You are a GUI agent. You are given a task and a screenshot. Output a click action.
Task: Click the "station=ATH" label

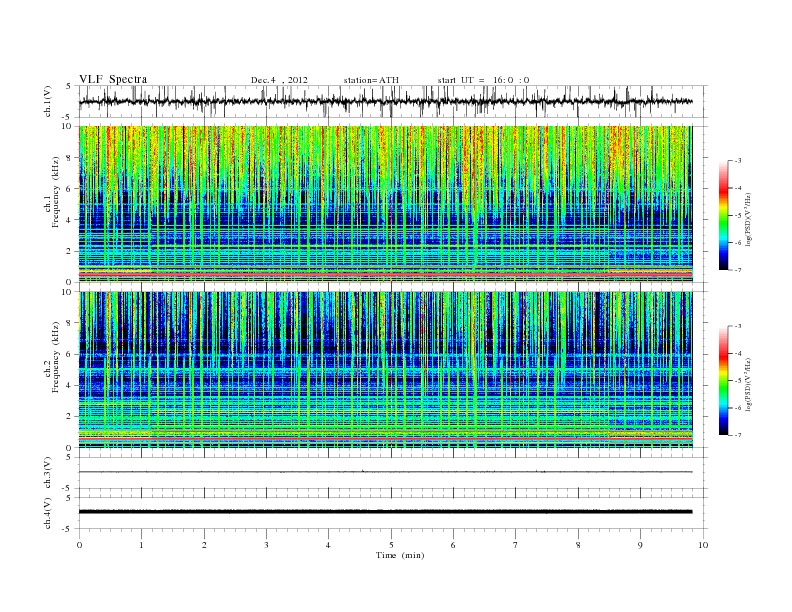pyautogui.click(x=371, y=80)
